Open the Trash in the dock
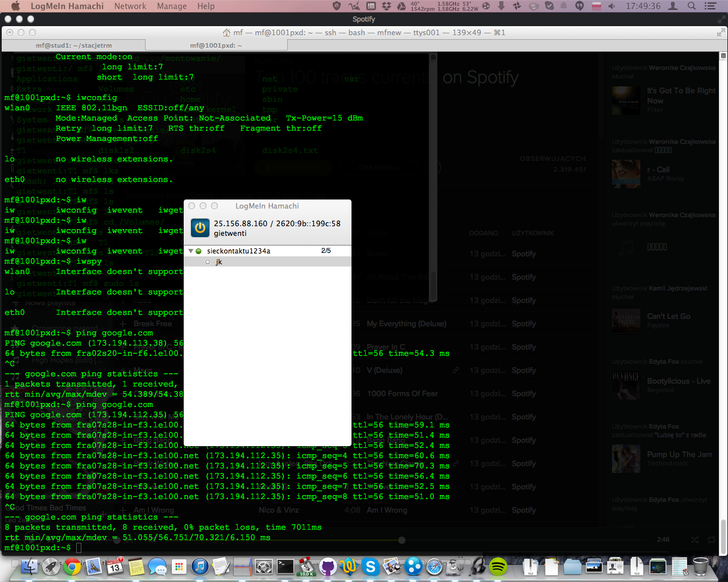728x582 pixels. point(700,567)
